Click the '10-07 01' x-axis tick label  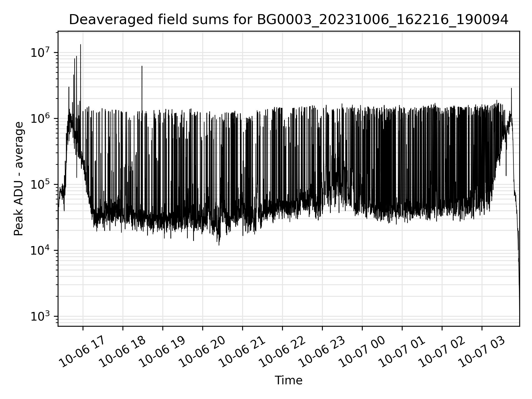[x=402, y=352]
